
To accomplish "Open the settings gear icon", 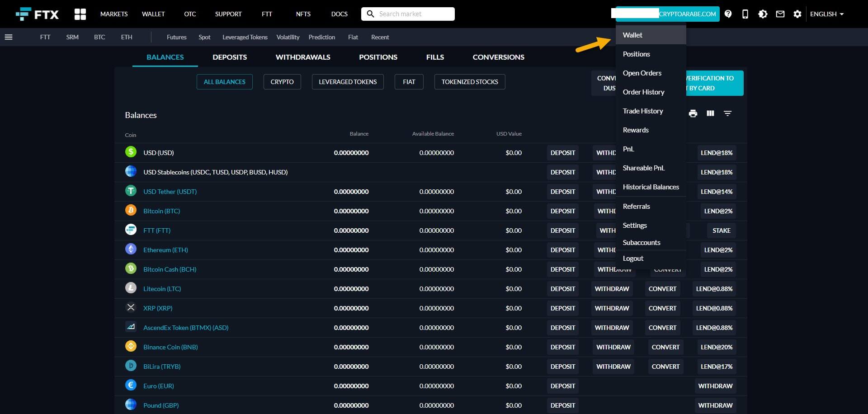I will click(797, 14).
